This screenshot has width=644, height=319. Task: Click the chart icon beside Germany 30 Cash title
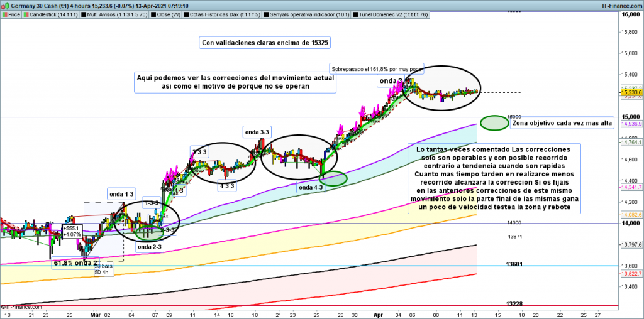4,4
